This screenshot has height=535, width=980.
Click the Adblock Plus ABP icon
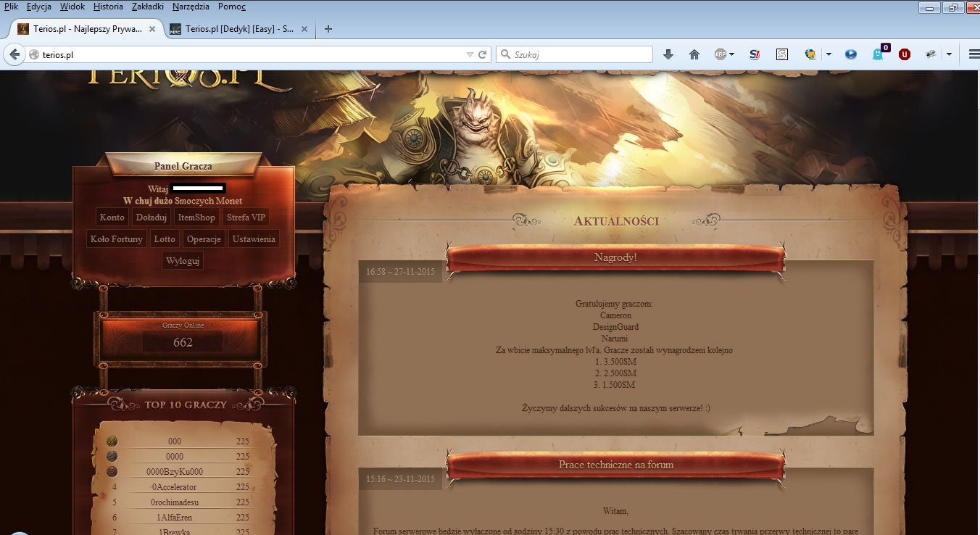721,54
